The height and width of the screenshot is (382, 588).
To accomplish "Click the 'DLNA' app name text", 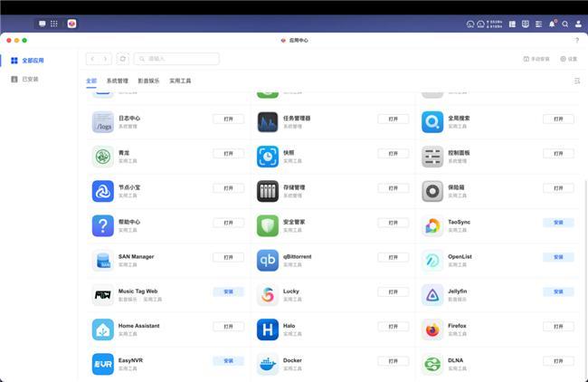I will click(x=456, y=360).
